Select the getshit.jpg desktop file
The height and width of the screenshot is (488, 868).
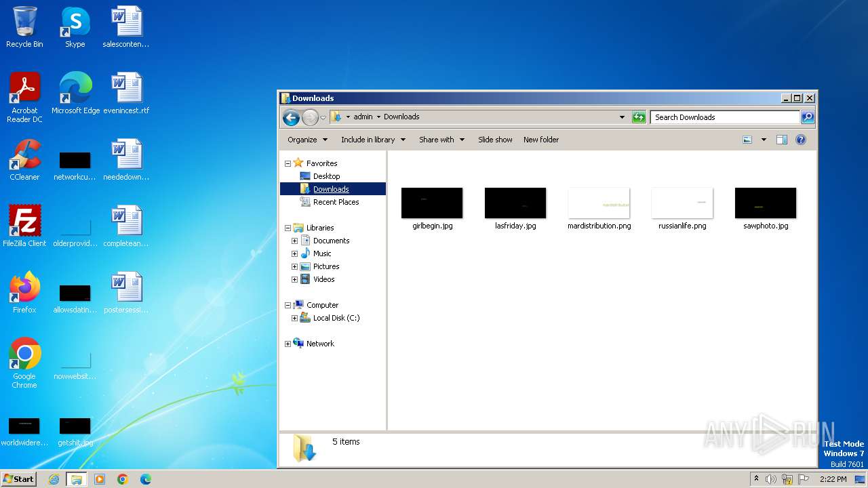click(x=75, y=432)
